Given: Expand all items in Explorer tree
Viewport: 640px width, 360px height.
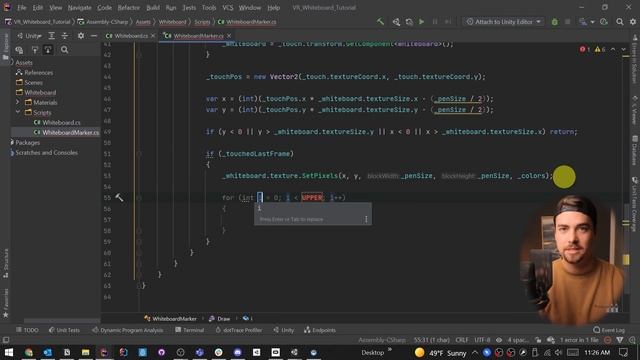Looking at the screenshot, I should 51,36.
